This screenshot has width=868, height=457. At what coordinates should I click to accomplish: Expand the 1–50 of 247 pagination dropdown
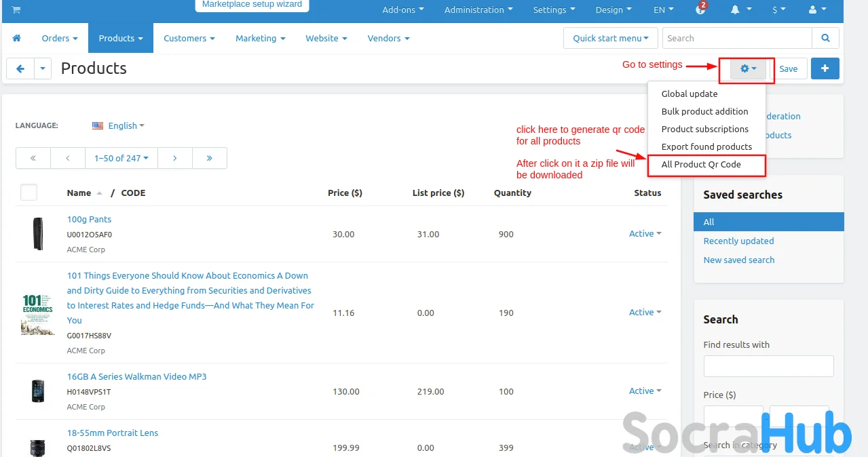pyautogui.click(x=121, y=158)
